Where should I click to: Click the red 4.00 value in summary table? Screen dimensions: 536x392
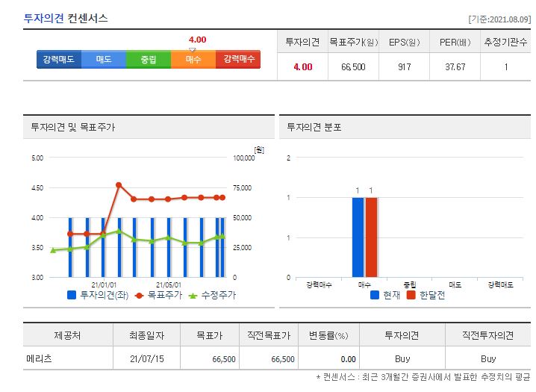(x=303, y=67)
